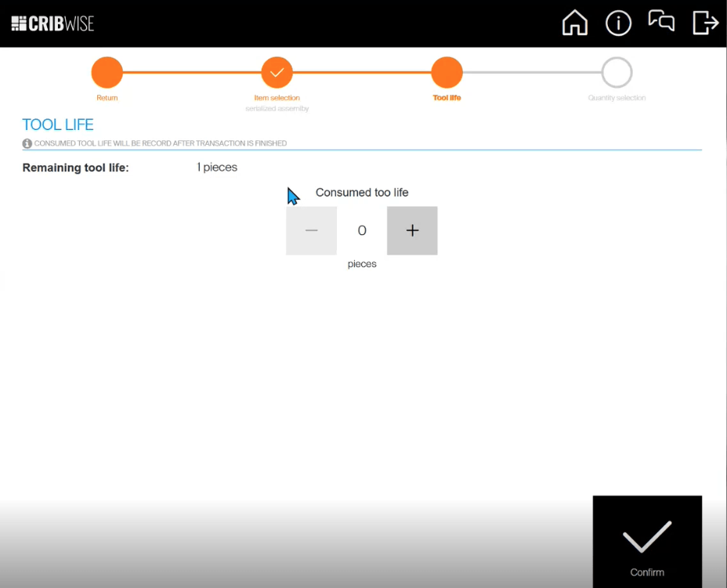This screenshot has height=588, width=727.
Task: Click the CRIBWISE logo
Action: tap(52, 23)
